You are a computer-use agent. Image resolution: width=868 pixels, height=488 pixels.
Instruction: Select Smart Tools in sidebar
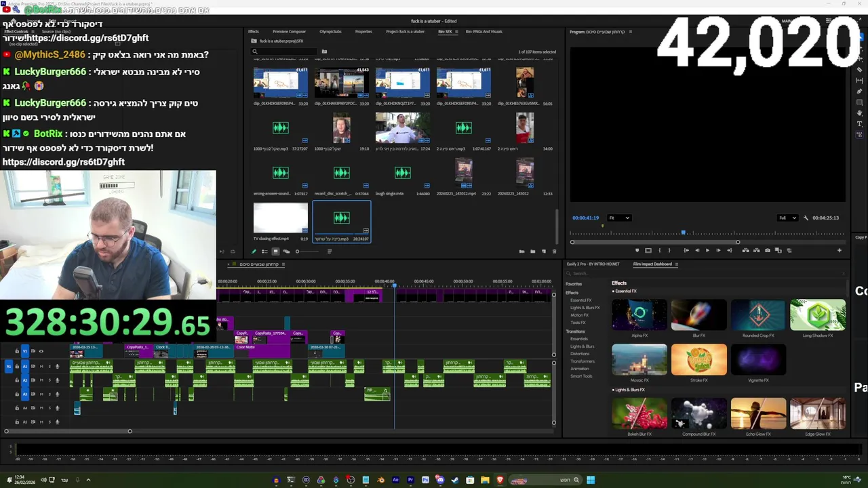tap(581, 376)
